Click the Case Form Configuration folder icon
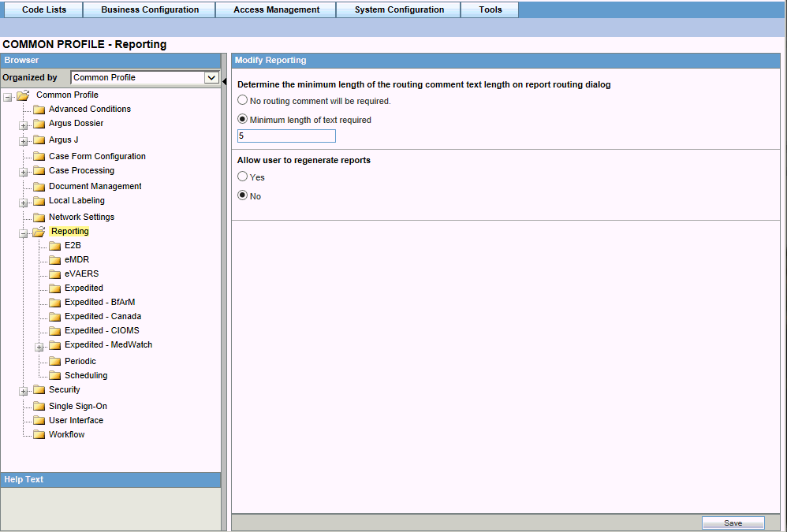Image resolution: width=787 pixels, height=532 pixels. 39,156
